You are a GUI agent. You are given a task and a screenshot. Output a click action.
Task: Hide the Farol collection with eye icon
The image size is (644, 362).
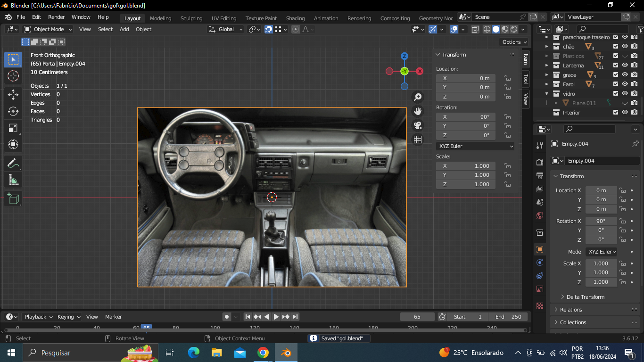(625, 84)
